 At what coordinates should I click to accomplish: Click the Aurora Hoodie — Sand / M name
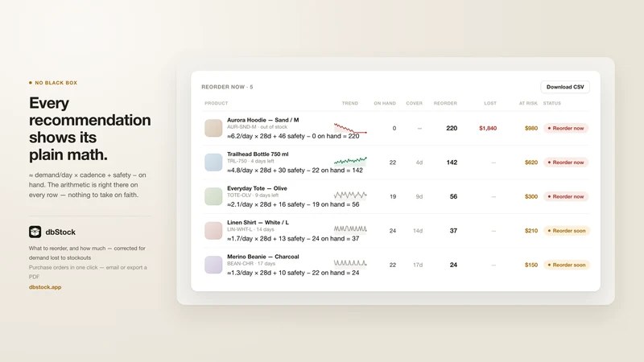(x=263, y=120)
